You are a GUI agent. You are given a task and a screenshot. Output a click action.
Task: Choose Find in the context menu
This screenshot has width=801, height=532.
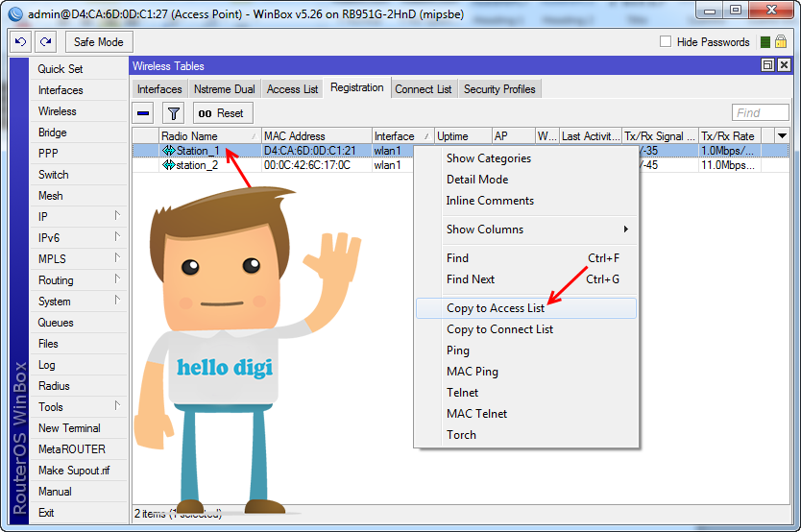(526, 258)
